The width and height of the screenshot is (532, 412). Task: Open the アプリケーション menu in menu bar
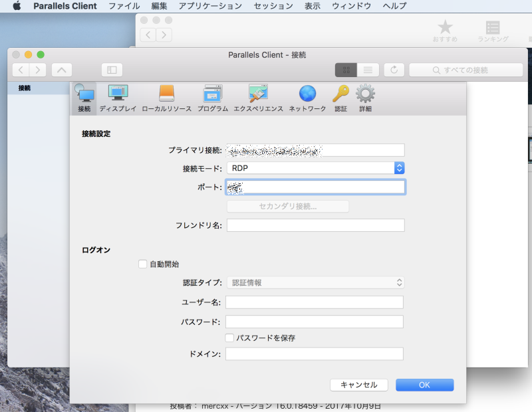pos(210,6)
